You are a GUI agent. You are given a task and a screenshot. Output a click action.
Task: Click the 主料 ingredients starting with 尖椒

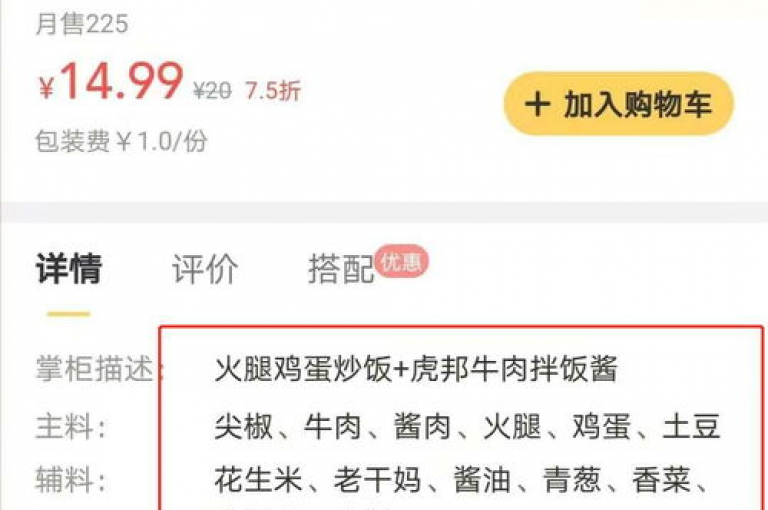pos(467,426)
